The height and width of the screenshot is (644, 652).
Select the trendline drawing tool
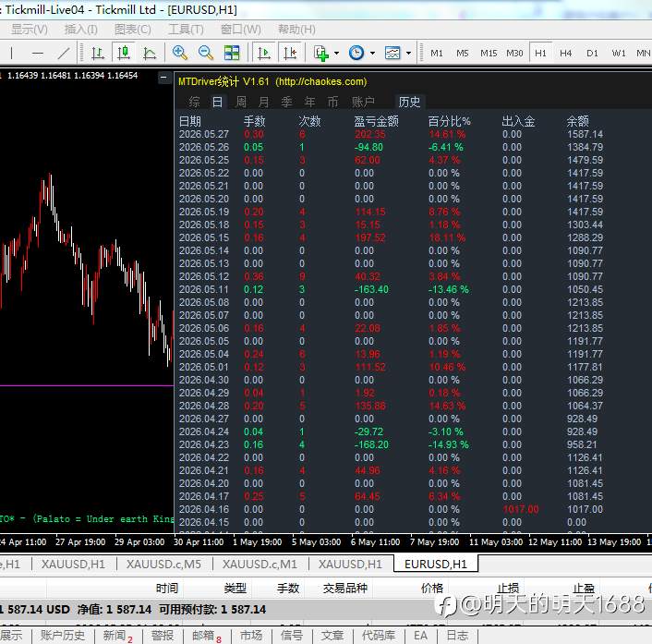point(64,53)
